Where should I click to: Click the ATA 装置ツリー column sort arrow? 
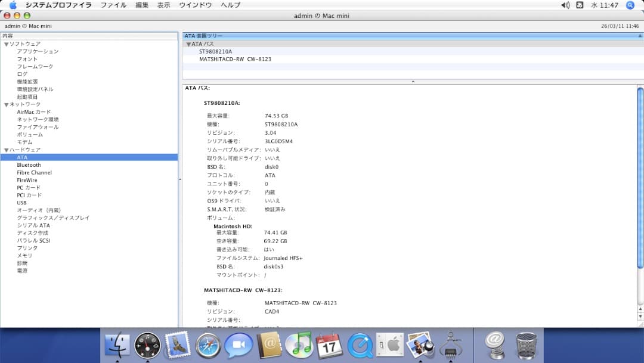click(x=639, y=36)
